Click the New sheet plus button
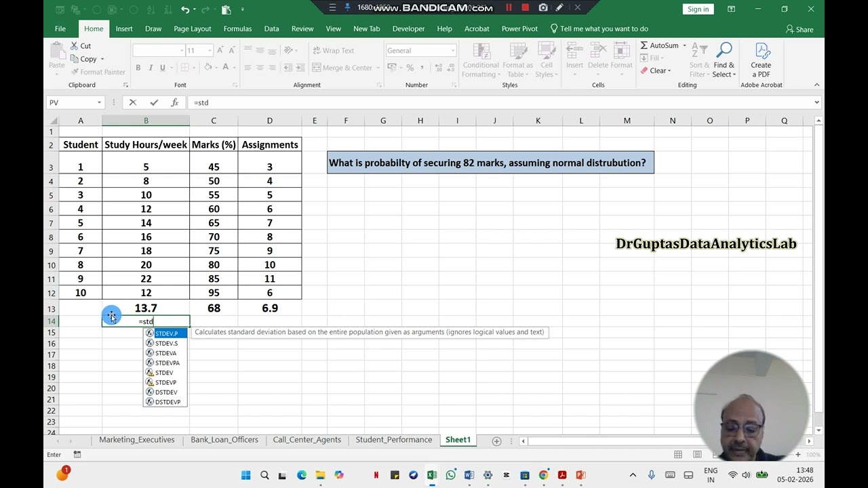 496,441
